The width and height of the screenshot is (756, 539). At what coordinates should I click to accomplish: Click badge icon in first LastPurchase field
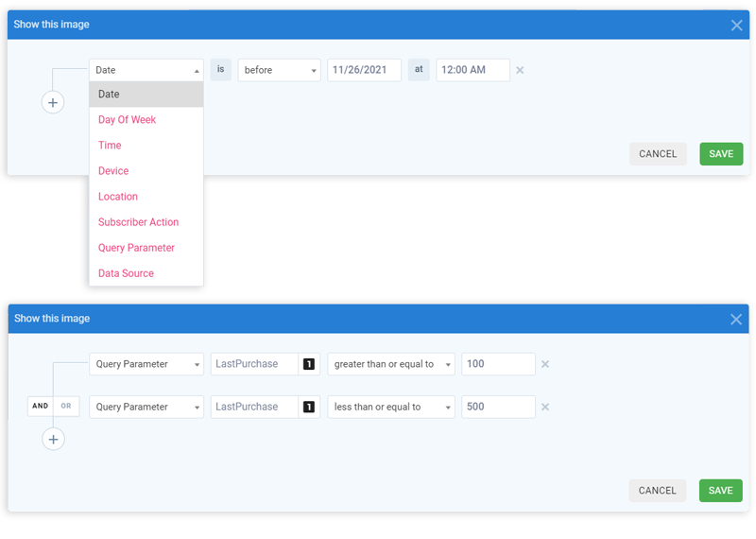(x=308, y=364)
